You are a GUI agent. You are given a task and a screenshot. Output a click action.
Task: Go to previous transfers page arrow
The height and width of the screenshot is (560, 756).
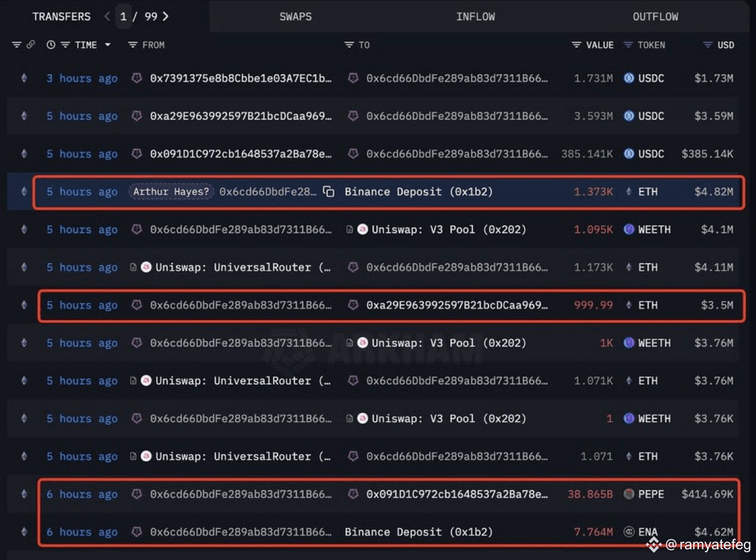[107, 17]
